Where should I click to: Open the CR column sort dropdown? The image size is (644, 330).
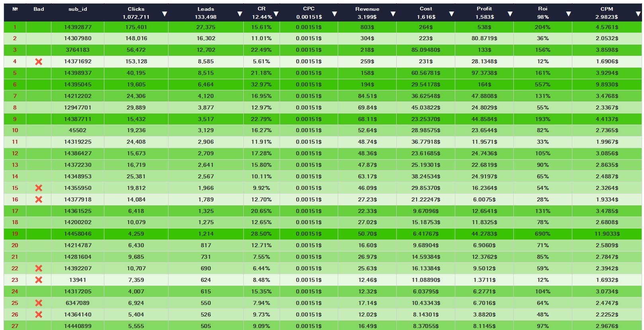pyautogui.click(x=276, y=14)
